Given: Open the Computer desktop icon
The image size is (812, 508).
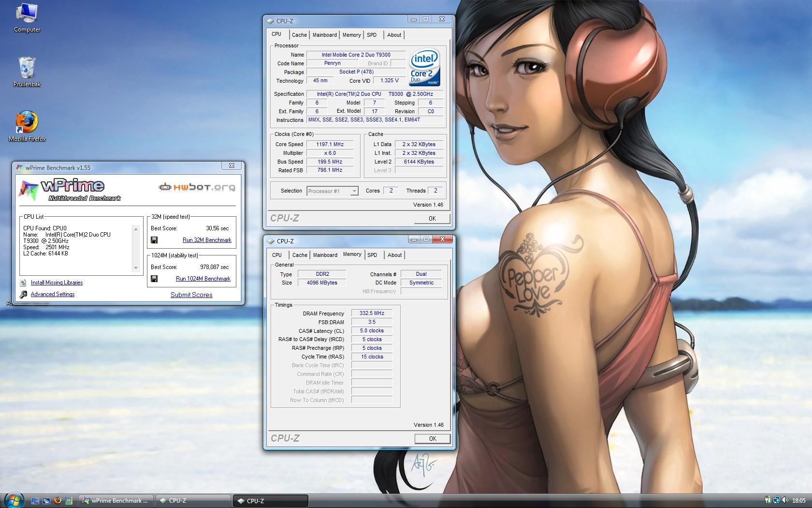Looking at the screenshot, I should (27, 18).
